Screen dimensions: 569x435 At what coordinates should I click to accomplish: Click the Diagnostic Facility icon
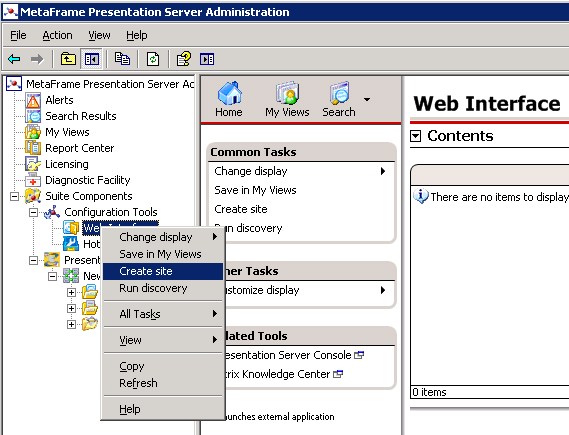point(33,180)
